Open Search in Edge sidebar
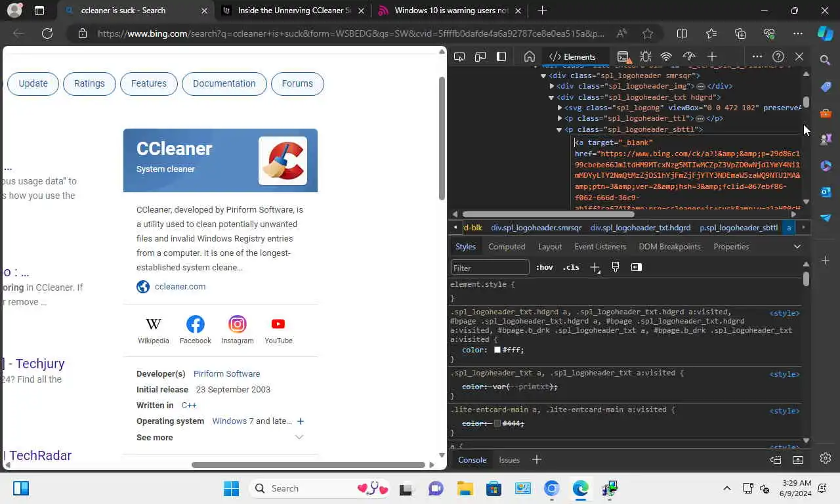This screenshot has width=840, height=504. (826, 60)
